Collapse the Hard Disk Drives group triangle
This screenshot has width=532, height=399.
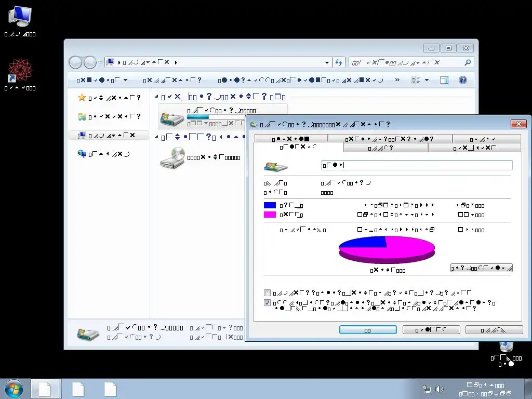click(156, 97)
